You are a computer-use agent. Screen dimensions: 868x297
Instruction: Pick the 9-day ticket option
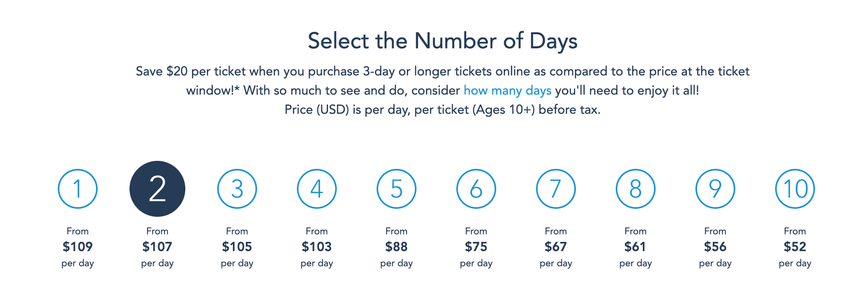pos(715,189)
